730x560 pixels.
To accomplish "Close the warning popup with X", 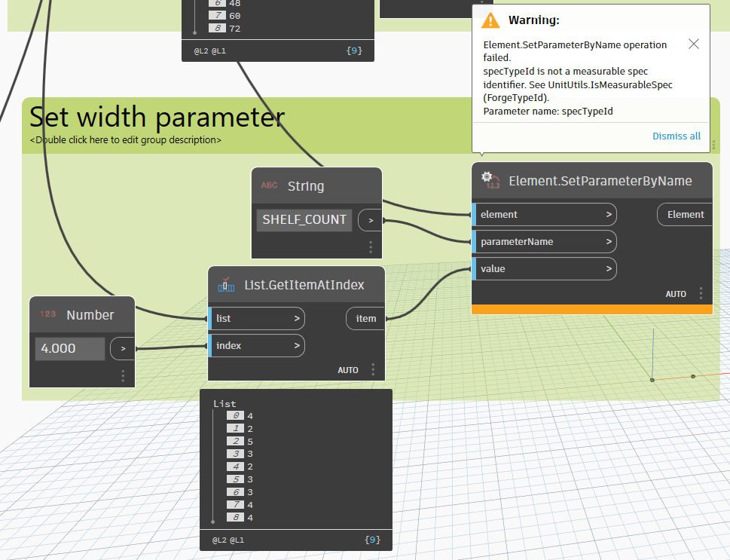I will 694,44.
